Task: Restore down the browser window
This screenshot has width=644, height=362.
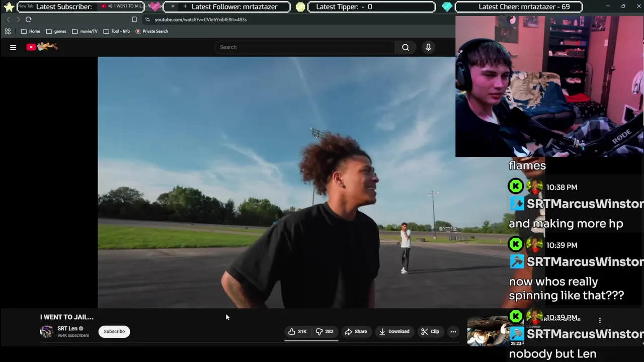Action: coord(623,6)
